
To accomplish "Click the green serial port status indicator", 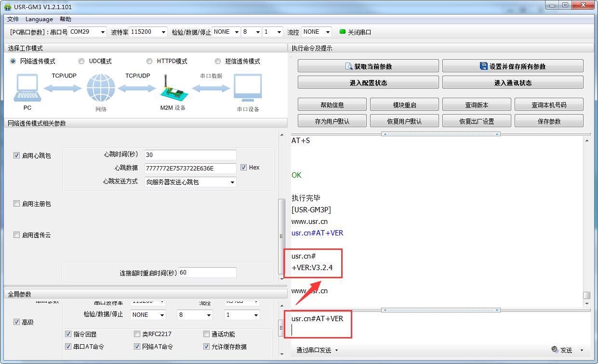I will click(343, 32).
